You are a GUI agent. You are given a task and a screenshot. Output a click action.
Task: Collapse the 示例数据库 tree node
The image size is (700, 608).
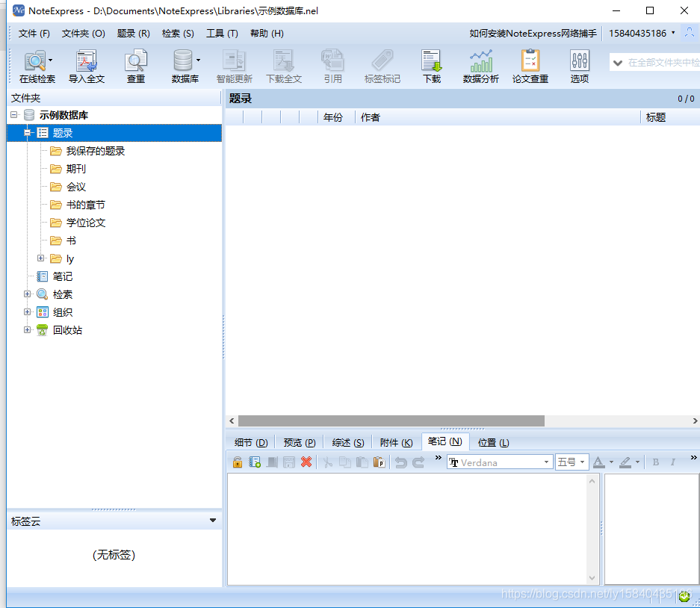click(14, 115)
